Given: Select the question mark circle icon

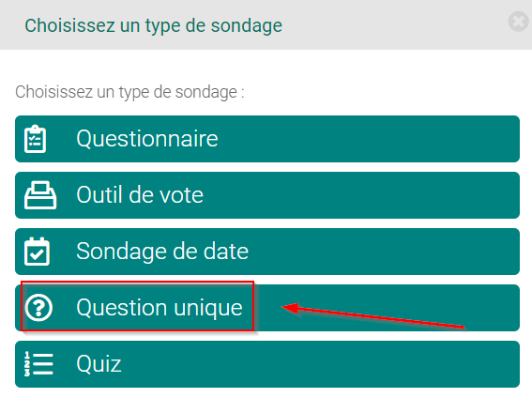Looking at the screenshot, I should pos(38,308).
